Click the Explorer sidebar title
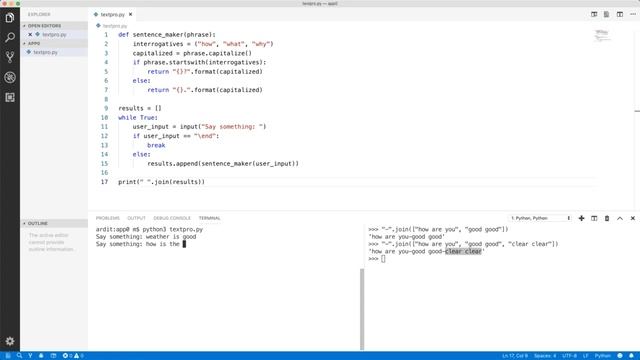 39,14
